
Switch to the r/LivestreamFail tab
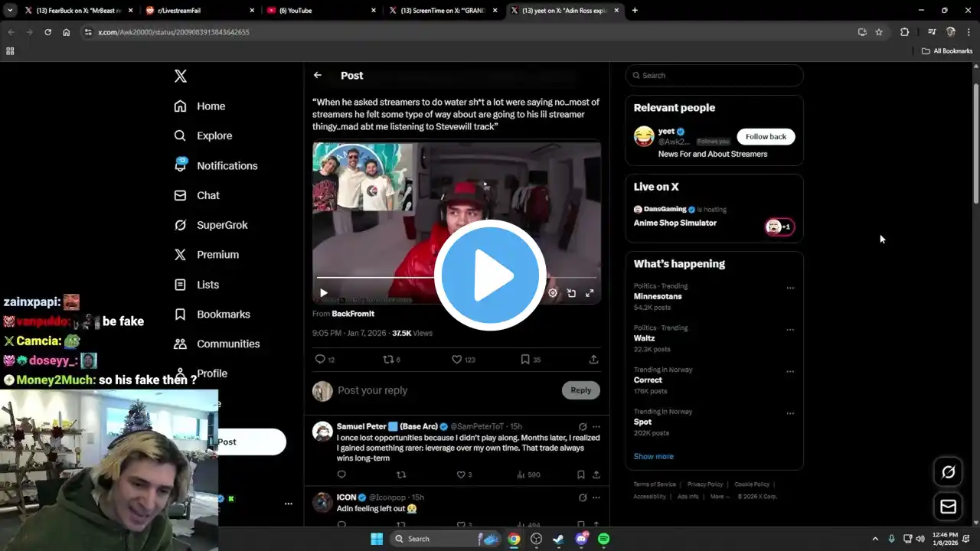pyautogui.click(x=201, y=11)
